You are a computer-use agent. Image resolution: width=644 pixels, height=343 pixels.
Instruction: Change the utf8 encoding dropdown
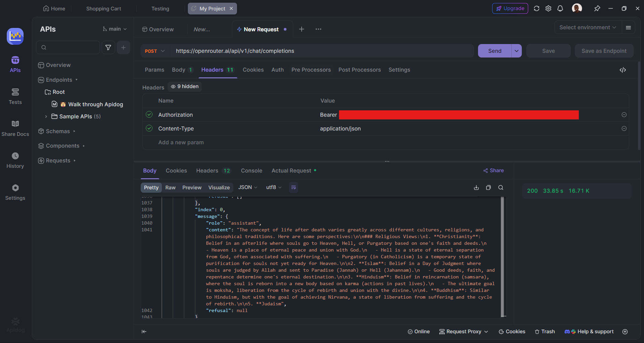coord(274,188)
